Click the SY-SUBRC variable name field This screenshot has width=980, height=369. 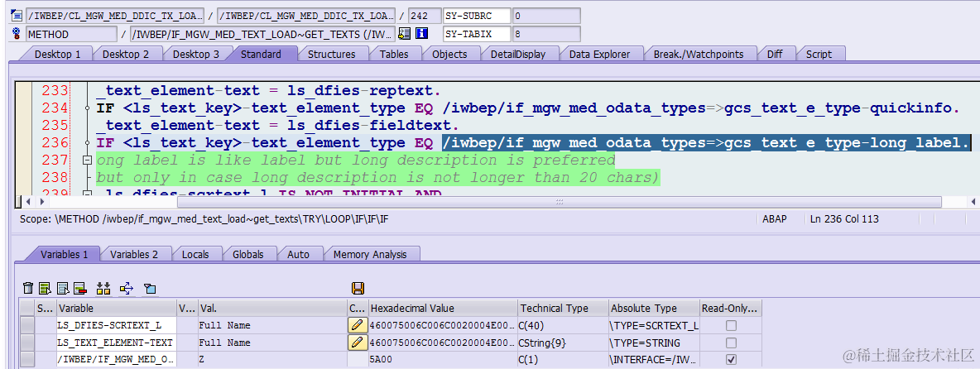pyautogui.click(x=477, y=16)
